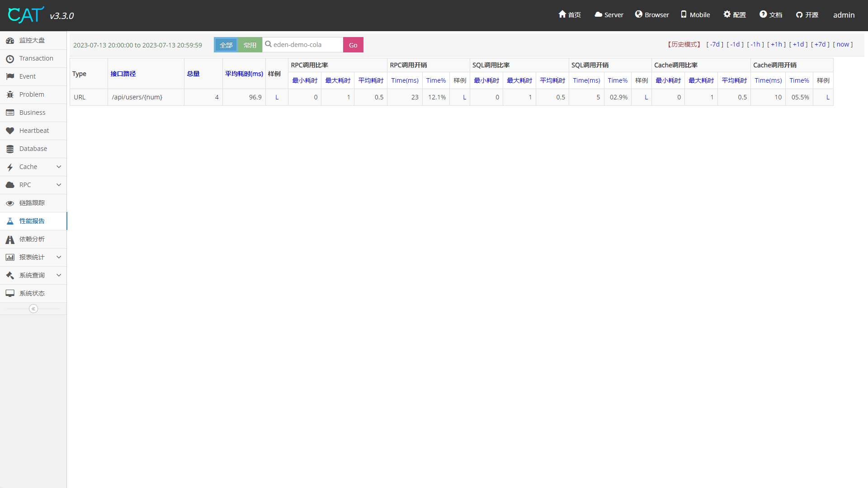
Task: Collapse the sidebar with double-arrow button
Action: point(33,309)
